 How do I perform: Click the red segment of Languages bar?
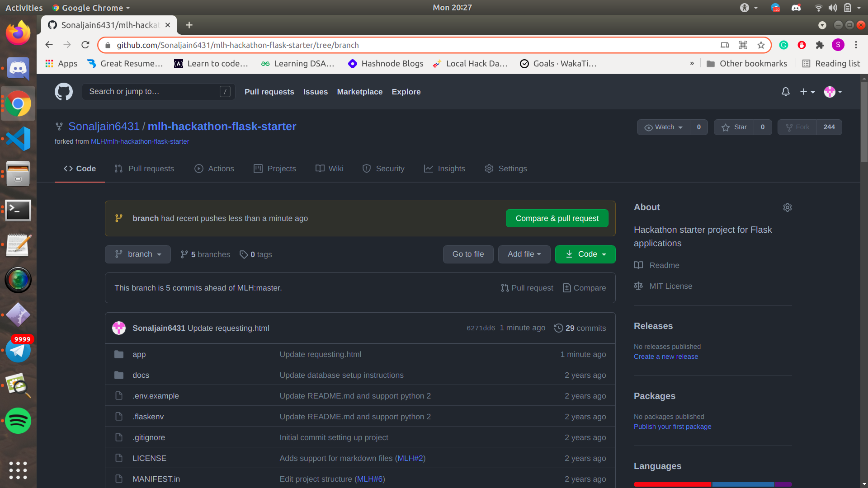point(672,484)
